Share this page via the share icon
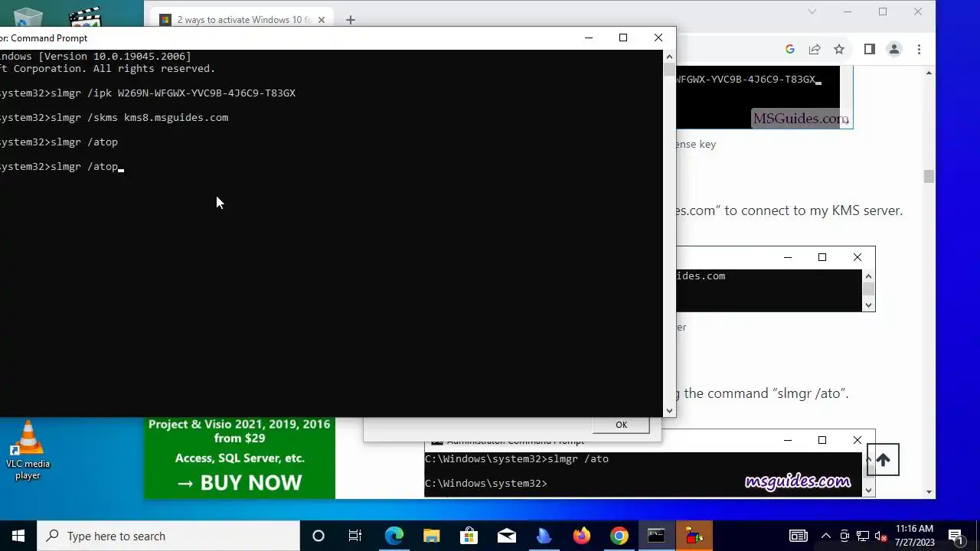The height and width of the screenshot is (551, 980). tap(815, 49)
